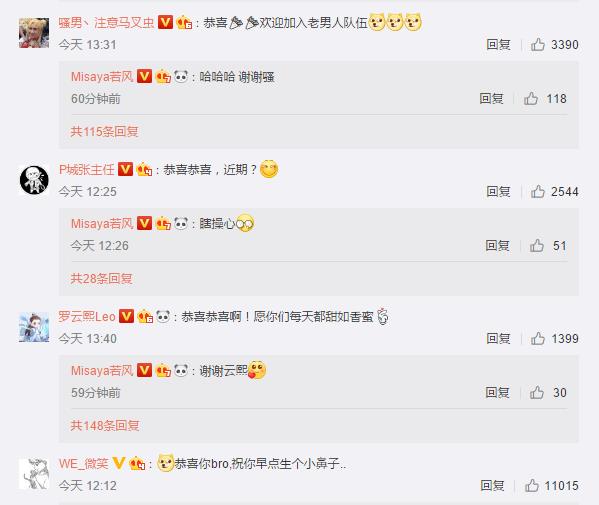The image size is (599, 505).
Task: Click P城张主任's avatar thumbnail
Action: click(34, 180)
